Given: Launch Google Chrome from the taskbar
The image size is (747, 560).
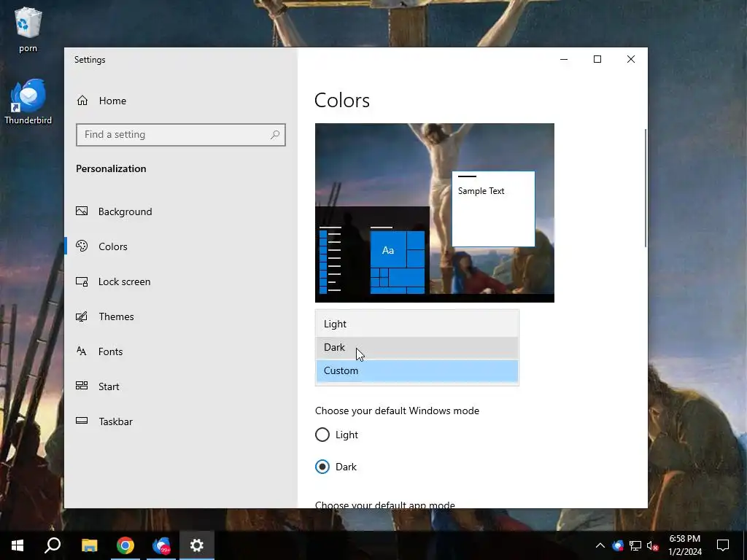Looking at the screenshot, I should 125,545.
